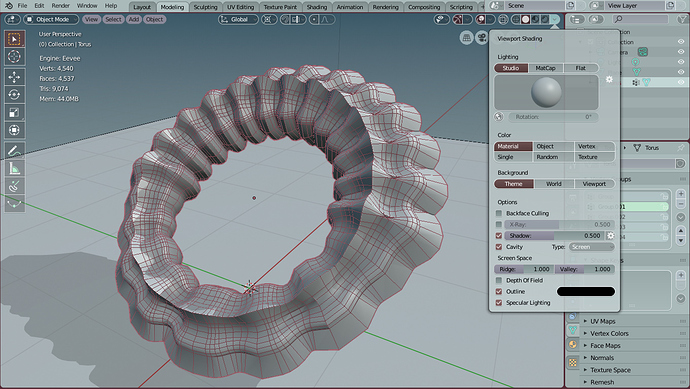Set background to World
Screen dimensions: 690x389
click(554, 184)
